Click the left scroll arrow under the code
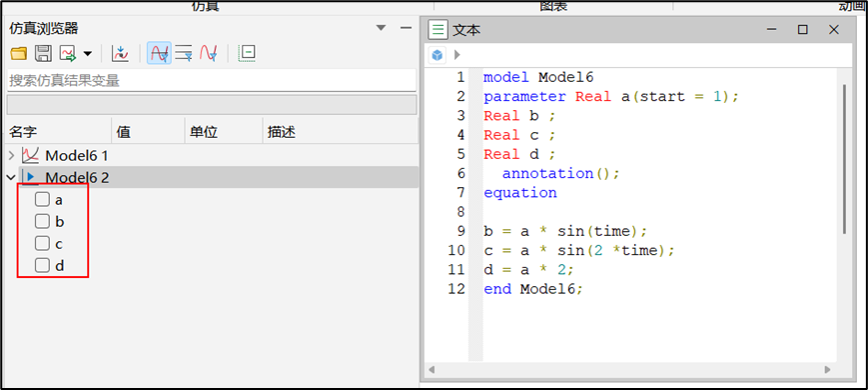 pos(432,369)
